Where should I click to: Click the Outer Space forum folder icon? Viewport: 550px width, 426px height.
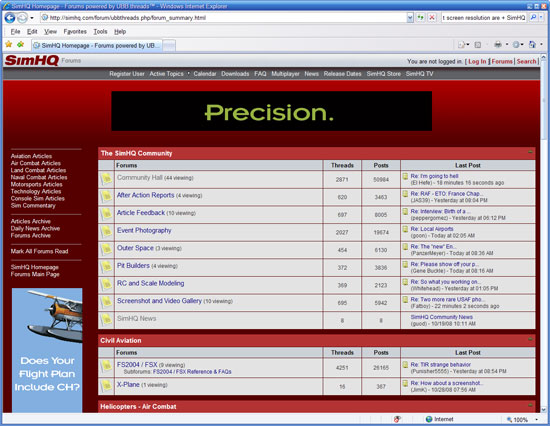coord(106,249)
